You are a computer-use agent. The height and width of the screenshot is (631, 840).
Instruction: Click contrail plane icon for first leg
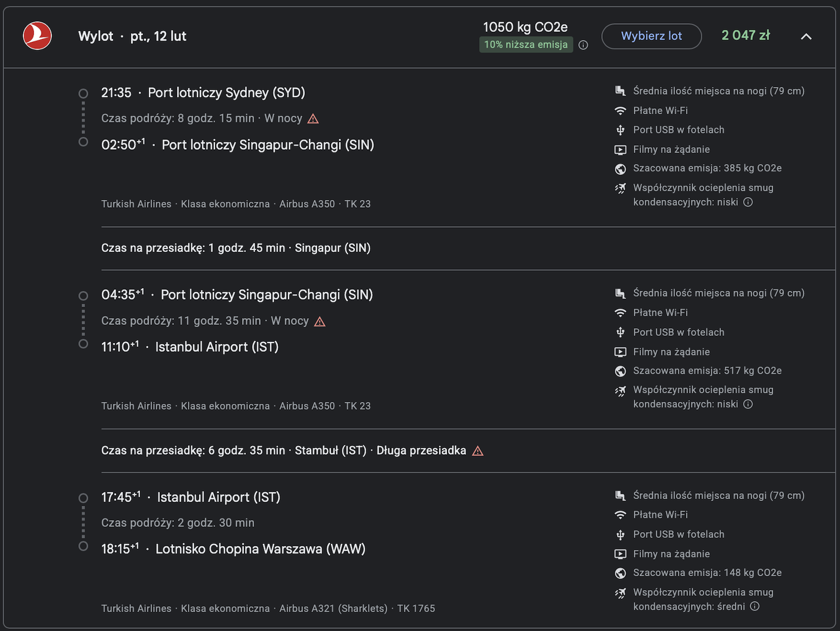(621, 188)
